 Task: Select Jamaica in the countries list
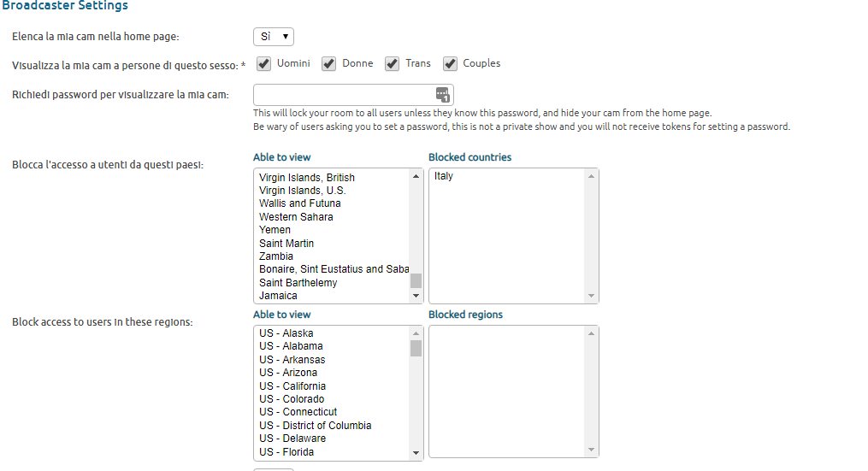coord(279,296)
